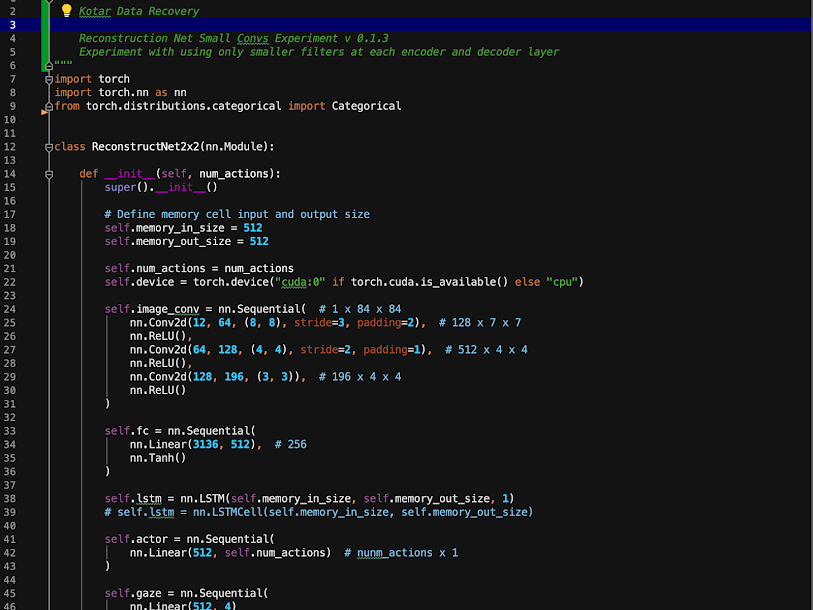Screen dimensions: 813x610
Task: Click the 'nn.Tanh()' call
Action: (x=158, y=458)
